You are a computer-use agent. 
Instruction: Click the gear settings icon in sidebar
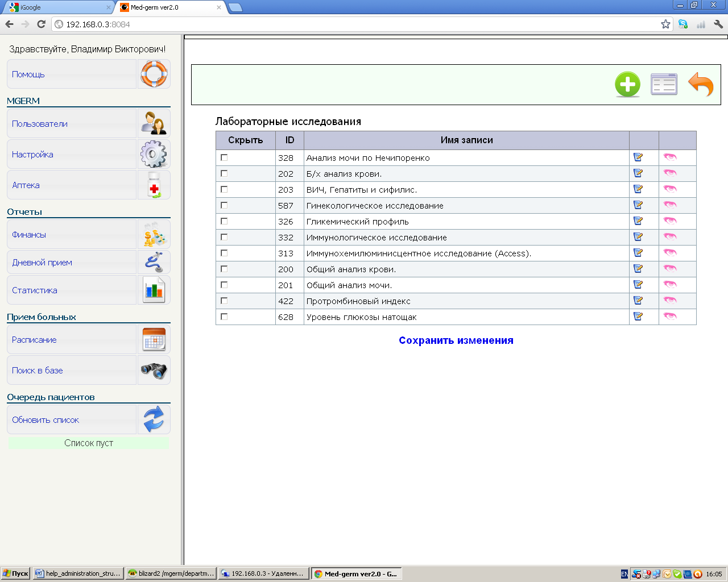(154, 154)
